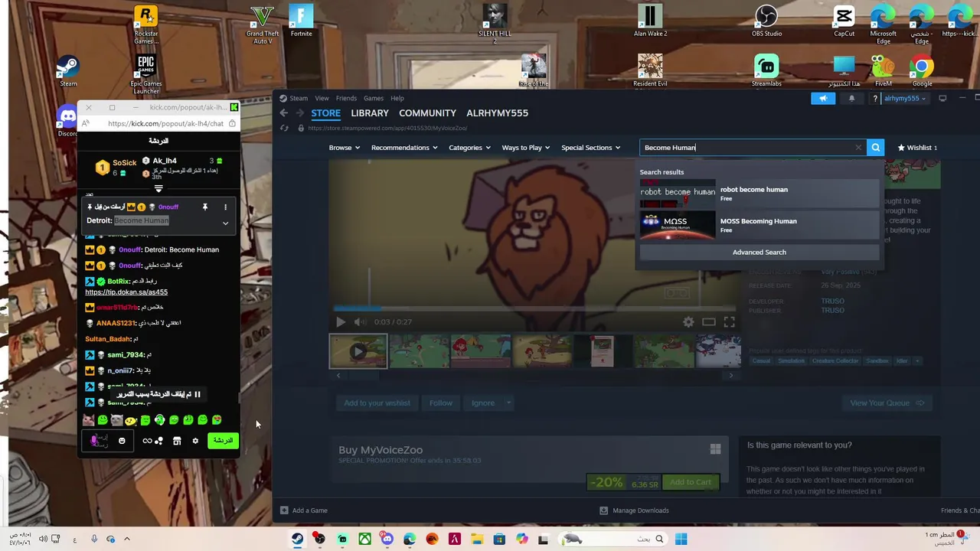Click the trailer progress bar
Screen dimensions: 980x551
[536, 309]
